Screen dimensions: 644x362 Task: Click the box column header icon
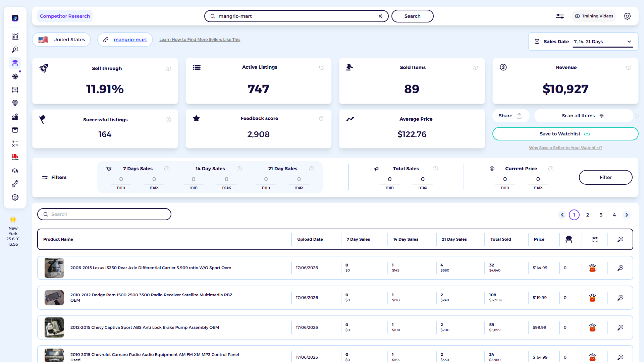[x=595, y=239]
